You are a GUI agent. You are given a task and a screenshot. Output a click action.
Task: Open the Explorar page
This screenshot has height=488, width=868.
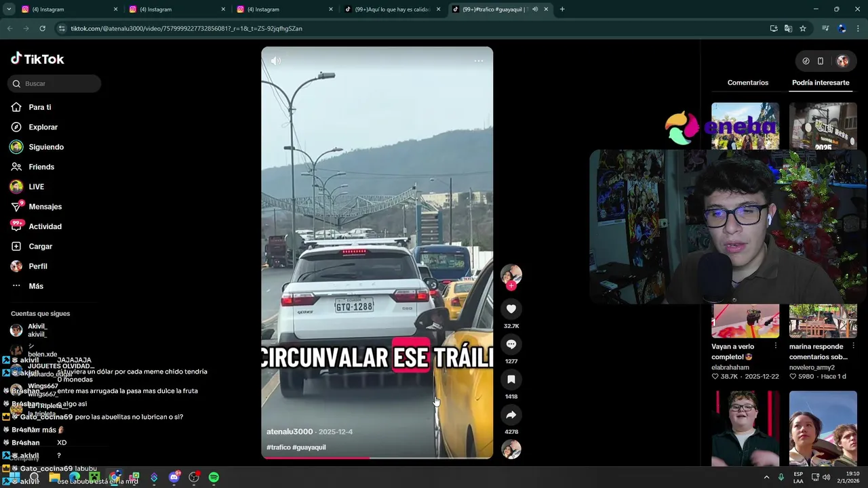[43, 127]
